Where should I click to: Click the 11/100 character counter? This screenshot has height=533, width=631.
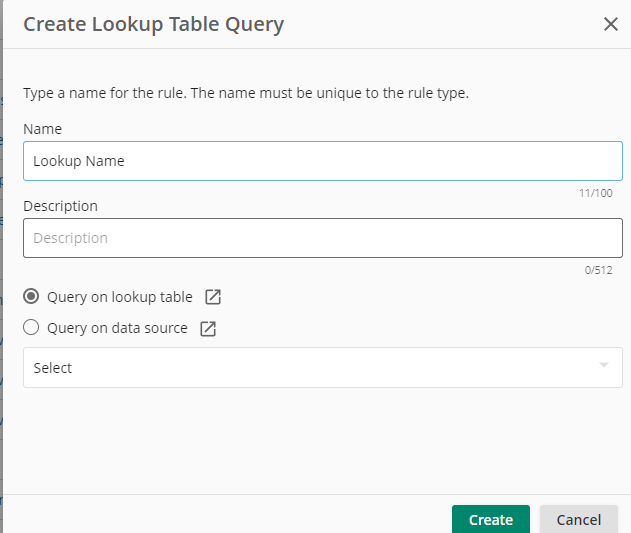coord(596,193)
